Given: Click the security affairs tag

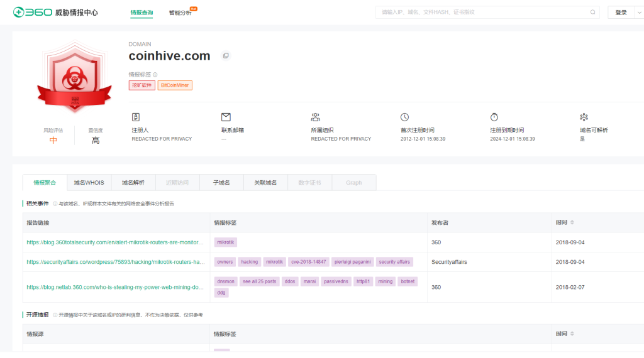Looking at the screenshot, I should [x=394, y=262].
